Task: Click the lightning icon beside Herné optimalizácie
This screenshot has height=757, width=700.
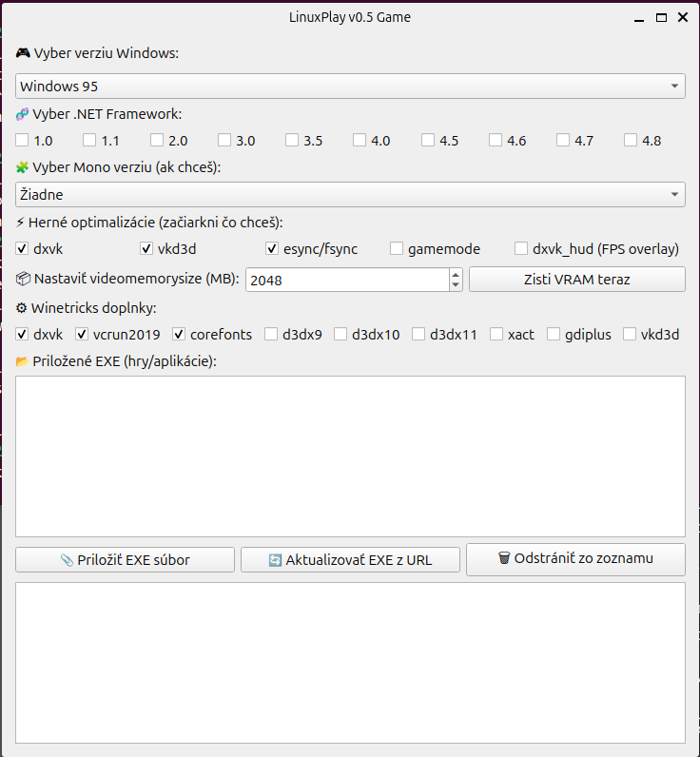Action: [x=20, y=223]
